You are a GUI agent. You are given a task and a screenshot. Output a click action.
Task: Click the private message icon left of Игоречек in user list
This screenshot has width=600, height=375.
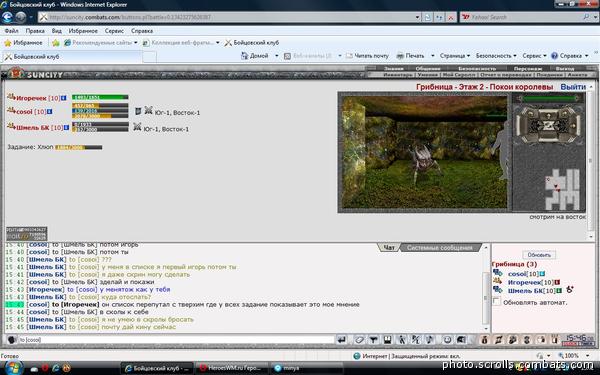click(x=497, y=281)
